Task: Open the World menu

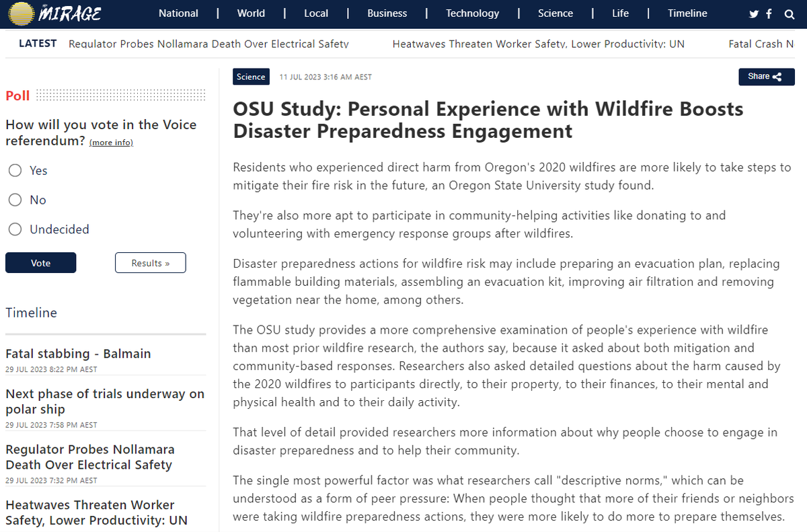Action: [251, 13]
